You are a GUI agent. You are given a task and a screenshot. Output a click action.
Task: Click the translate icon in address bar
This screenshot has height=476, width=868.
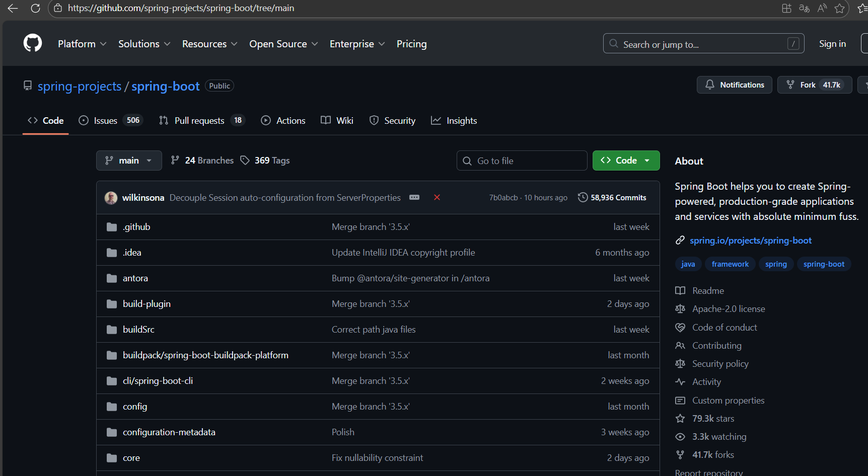pyautogui.click(x=805, y=8)
